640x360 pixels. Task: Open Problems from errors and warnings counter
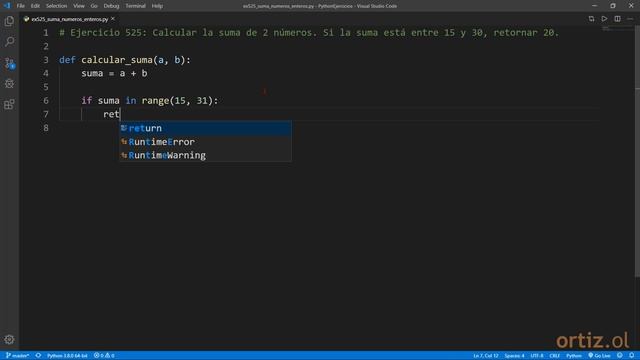[x=104, y=356]
